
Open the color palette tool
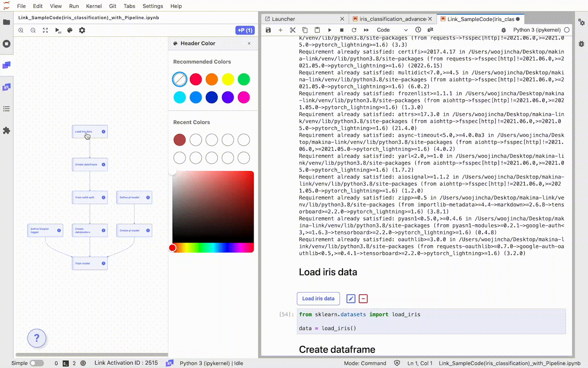tap(70, 30)
